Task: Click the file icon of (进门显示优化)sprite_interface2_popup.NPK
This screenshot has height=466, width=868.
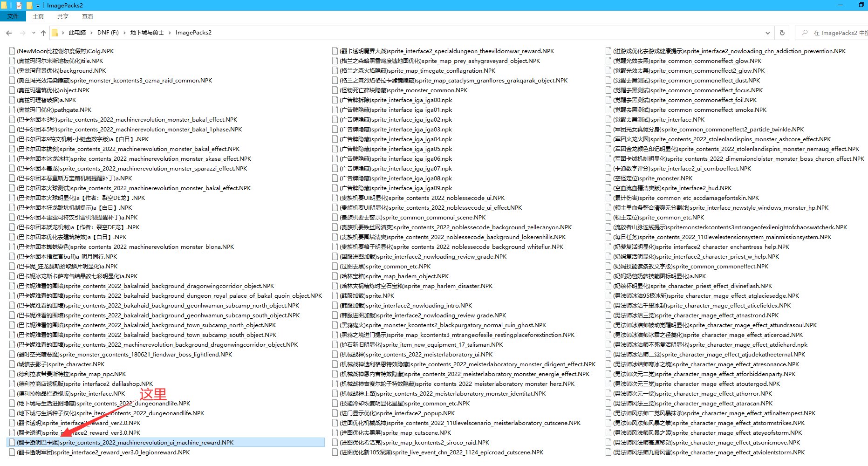Action: coord(335,413)
